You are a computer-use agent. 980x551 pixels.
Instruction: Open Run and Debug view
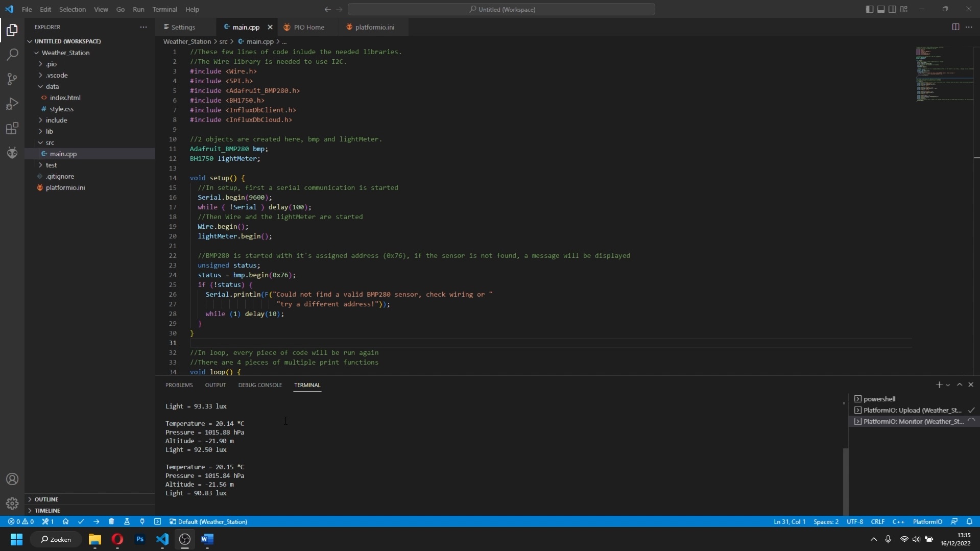click(12, 104)
